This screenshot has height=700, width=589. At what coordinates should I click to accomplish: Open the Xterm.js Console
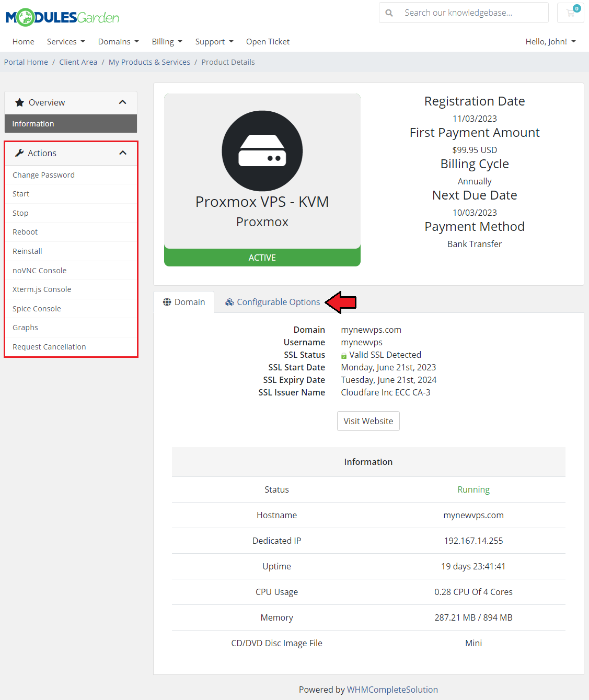(x=71, y=289)
